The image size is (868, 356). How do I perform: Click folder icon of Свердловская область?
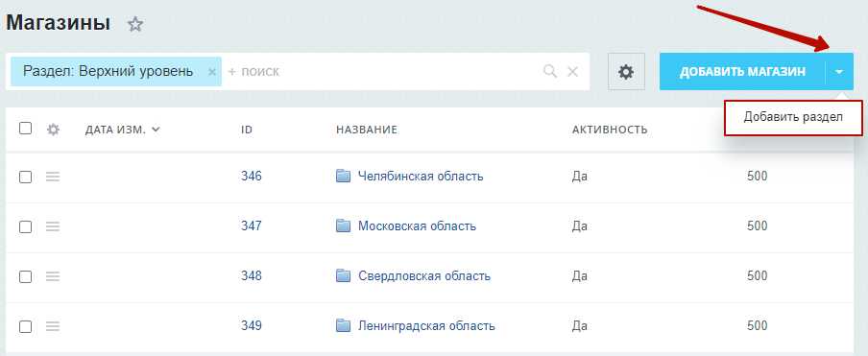(x=344, y=275)
